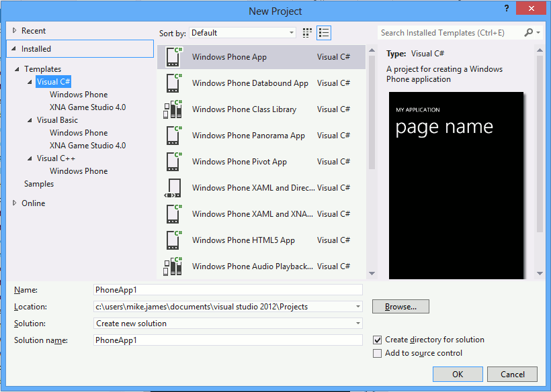Select Windows Phone Audio Playback row text
Image resolution: width=551 pixels, height=392 pixels.
(x=252, y=266)
